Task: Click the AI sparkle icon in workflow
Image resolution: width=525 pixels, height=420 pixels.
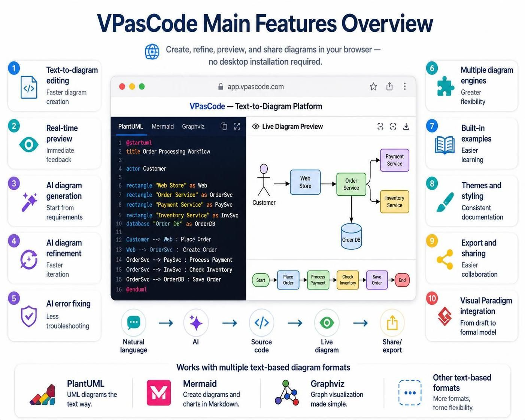Action: coord(196,323)
